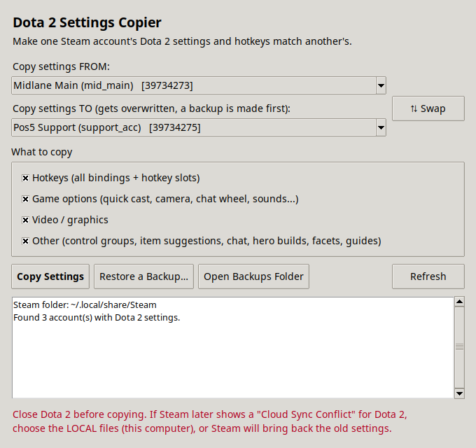Click the 'Found 3 account(s)' log line
This screenshot has width=476, height=448.
(97, 318)
